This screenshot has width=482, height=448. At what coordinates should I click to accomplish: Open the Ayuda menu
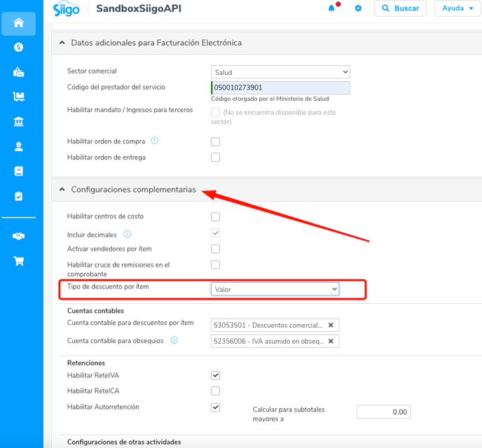click(457, 8)
